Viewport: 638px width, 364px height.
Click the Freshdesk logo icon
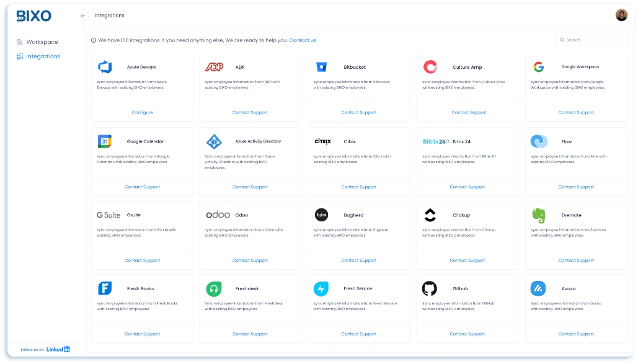point(213,288)
